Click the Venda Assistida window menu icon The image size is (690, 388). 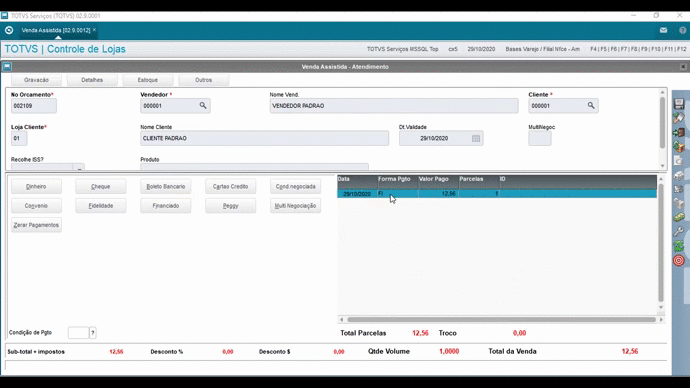click(7, 67)
